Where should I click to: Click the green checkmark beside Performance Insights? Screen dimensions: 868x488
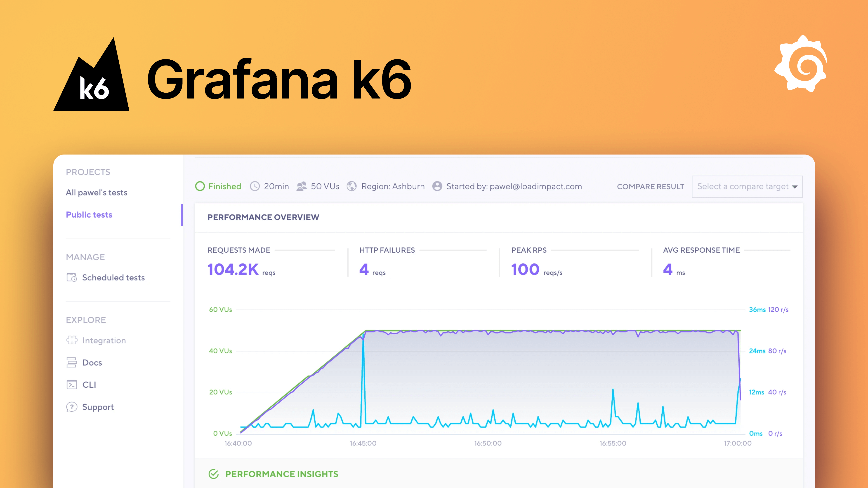click(x=213, y=474)
